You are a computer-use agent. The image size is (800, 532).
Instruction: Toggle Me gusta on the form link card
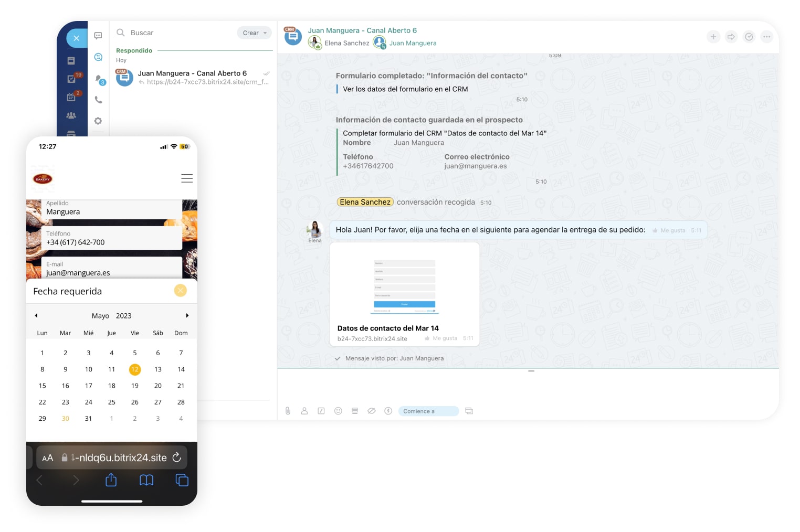tap(441, 338)
